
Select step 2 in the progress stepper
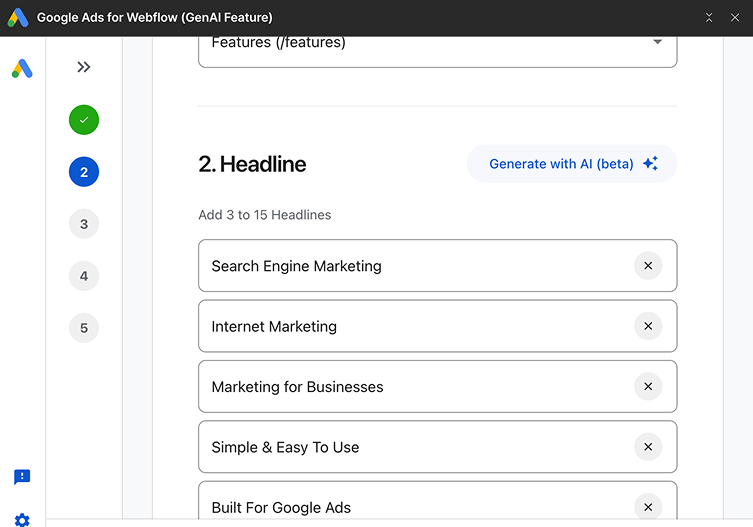[84, 172]
